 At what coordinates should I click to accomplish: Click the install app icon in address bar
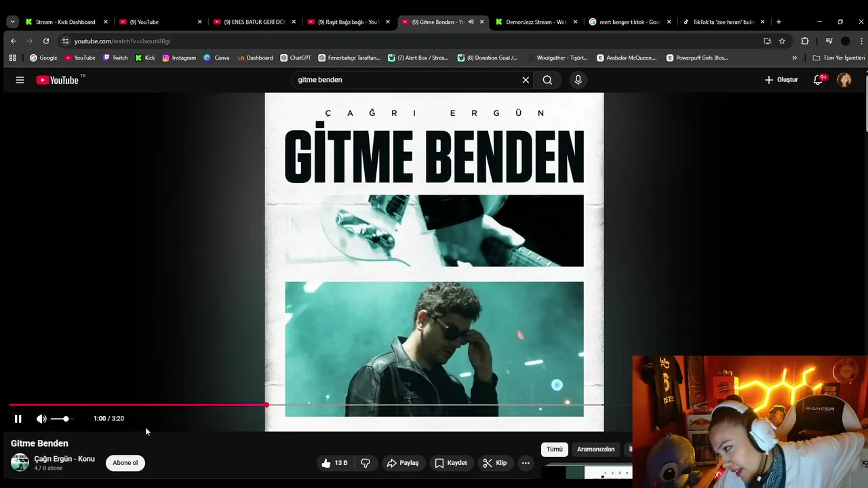pyautogui.click(x=767, y=41)
